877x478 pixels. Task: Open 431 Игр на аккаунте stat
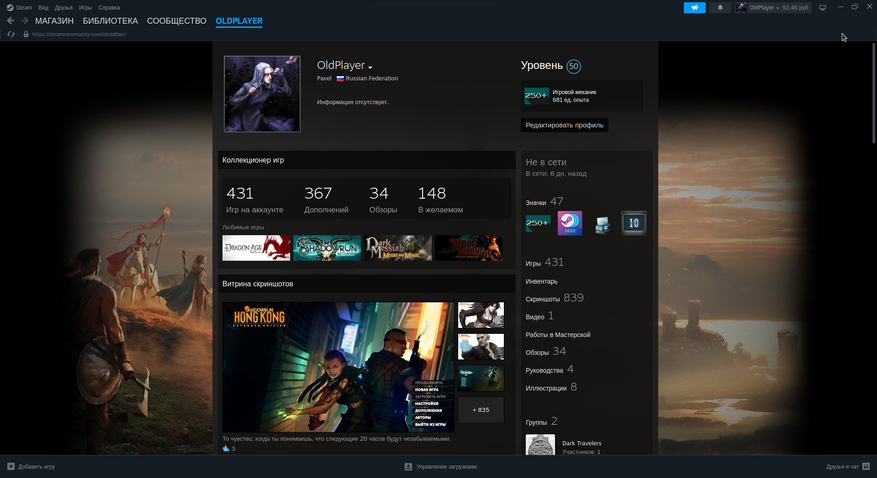coord(254,200)
